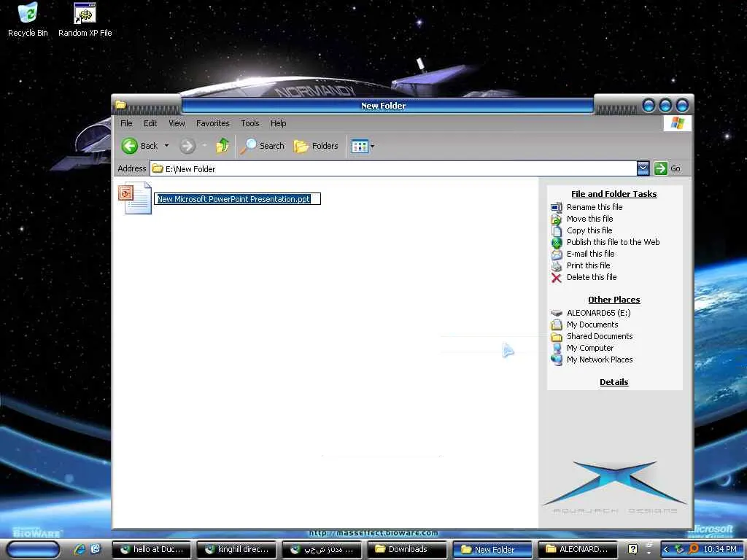Switch to hello at Duc... taskbar window
The image size is (747, 560).
tap(152, 550)
